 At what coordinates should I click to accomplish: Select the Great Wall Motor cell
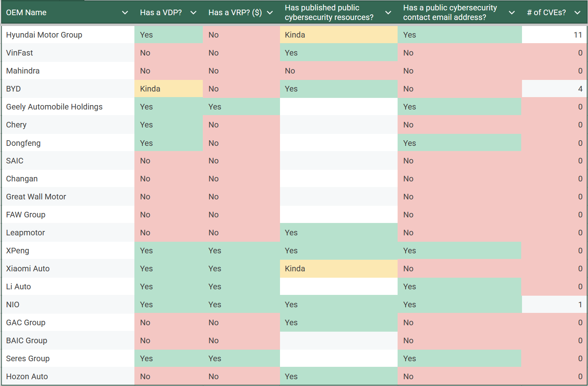pos(68,197)
